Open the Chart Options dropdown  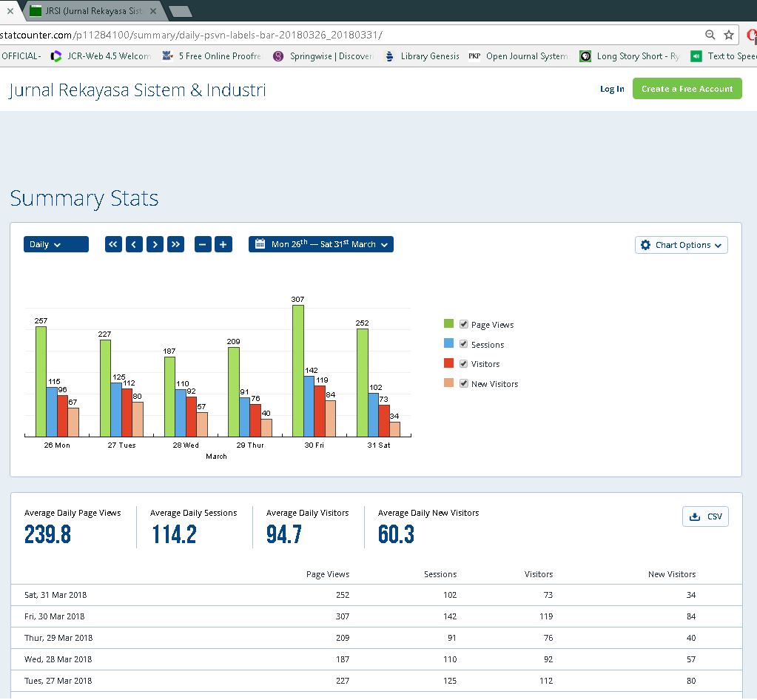681,245
